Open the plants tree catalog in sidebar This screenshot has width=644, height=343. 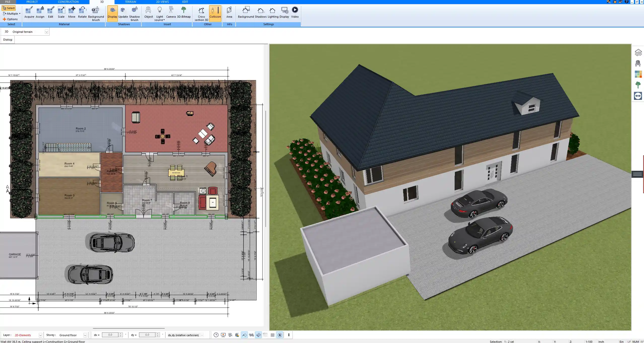point(638,85)
